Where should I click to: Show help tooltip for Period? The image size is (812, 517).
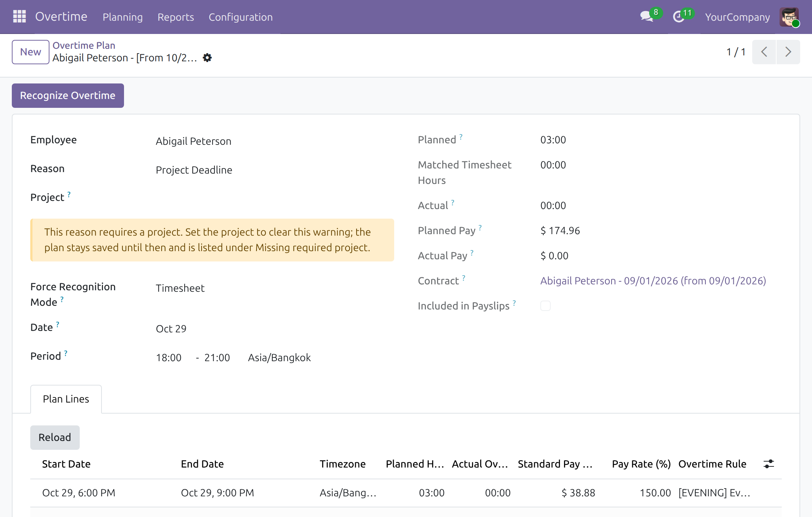tap(66, 353)
